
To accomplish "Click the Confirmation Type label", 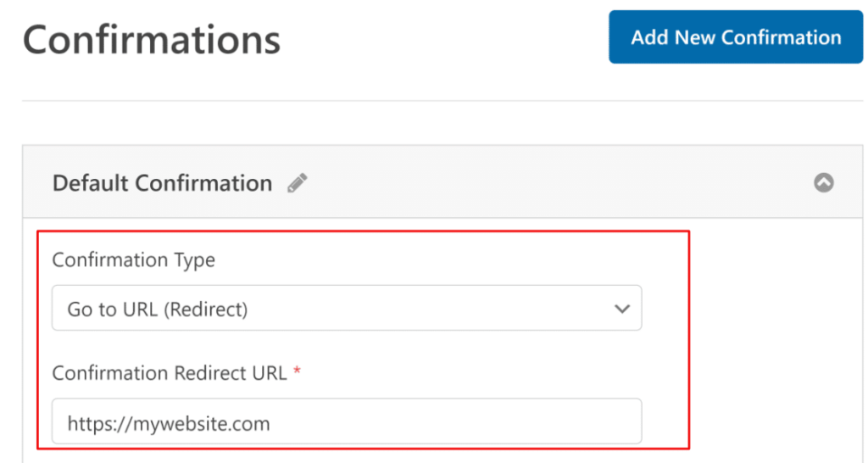I will coord(133,259).
